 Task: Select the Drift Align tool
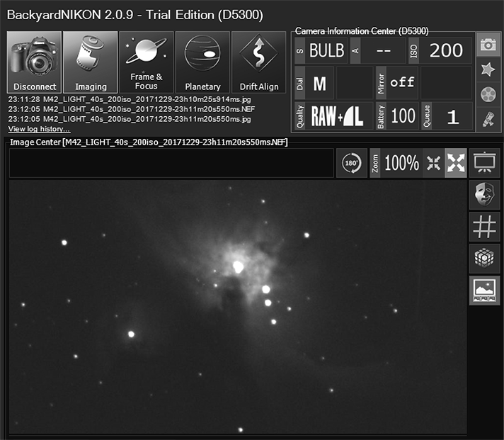click(x=259, y=62)
